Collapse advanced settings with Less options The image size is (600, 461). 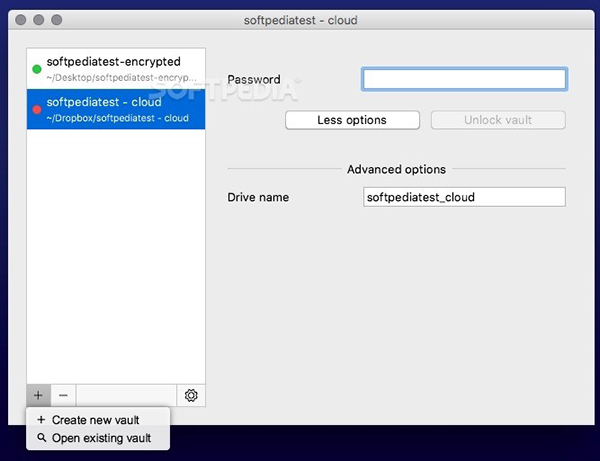coord(351,120)
